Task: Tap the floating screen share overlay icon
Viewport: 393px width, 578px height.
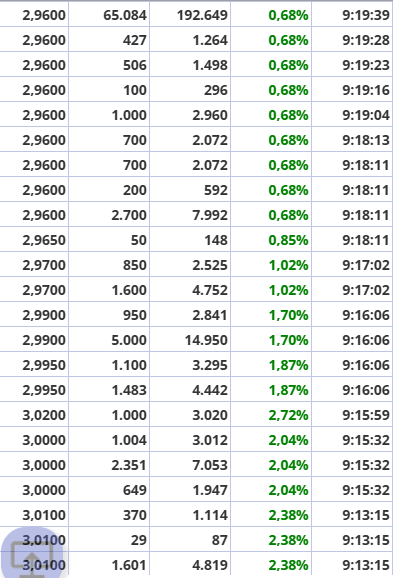Action: pyautogui.click(x=32, y=557)
